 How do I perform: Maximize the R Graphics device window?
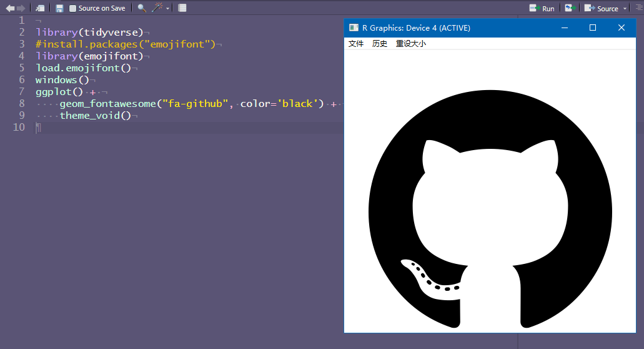(x=593, y=28)
